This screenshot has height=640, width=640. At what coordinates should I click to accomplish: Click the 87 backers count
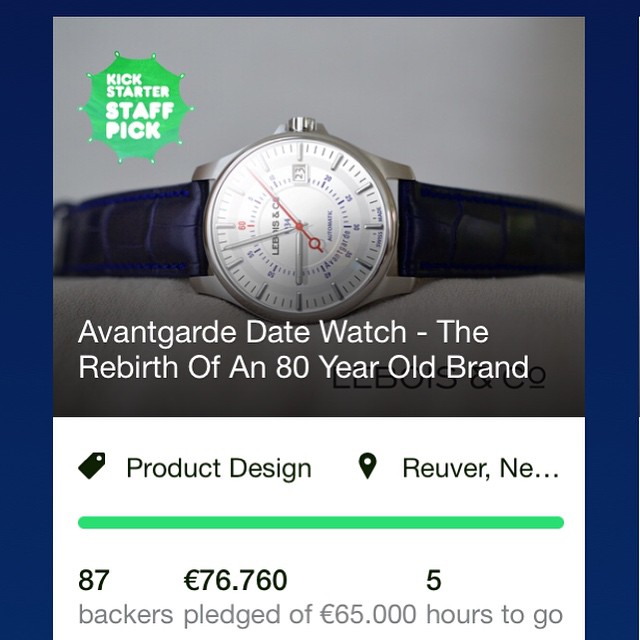[93, 580]
